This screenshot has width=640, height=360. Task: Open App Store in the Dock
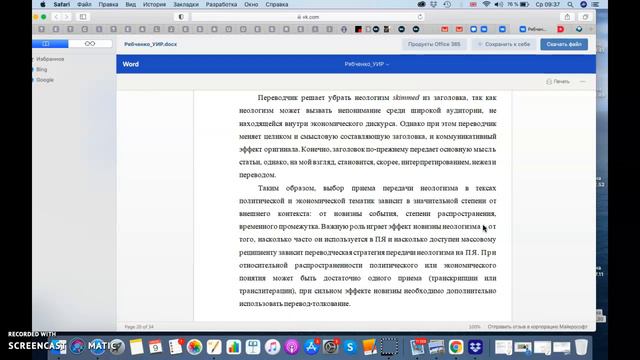point(311,347)
